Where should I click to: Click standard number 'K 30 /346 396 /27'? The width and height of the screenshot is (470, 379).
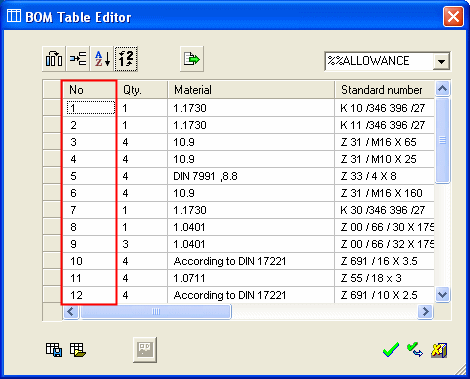tap(385, 210)
